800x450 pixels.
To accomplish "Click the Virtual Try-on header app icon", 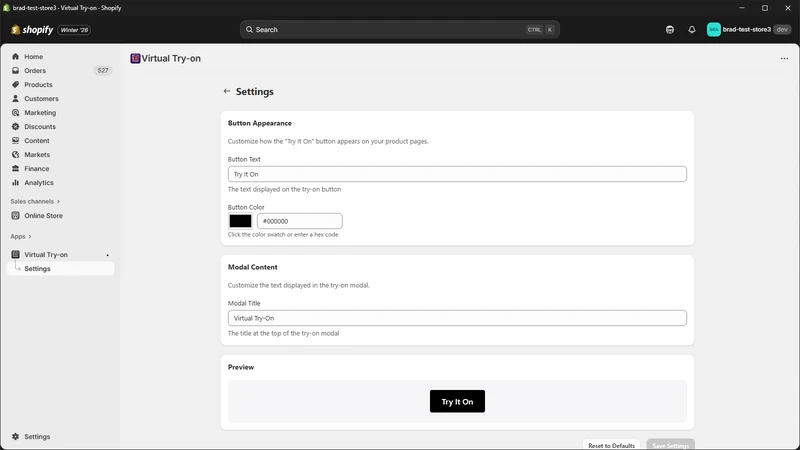I will pyautogui.click(x=135, y=58).
